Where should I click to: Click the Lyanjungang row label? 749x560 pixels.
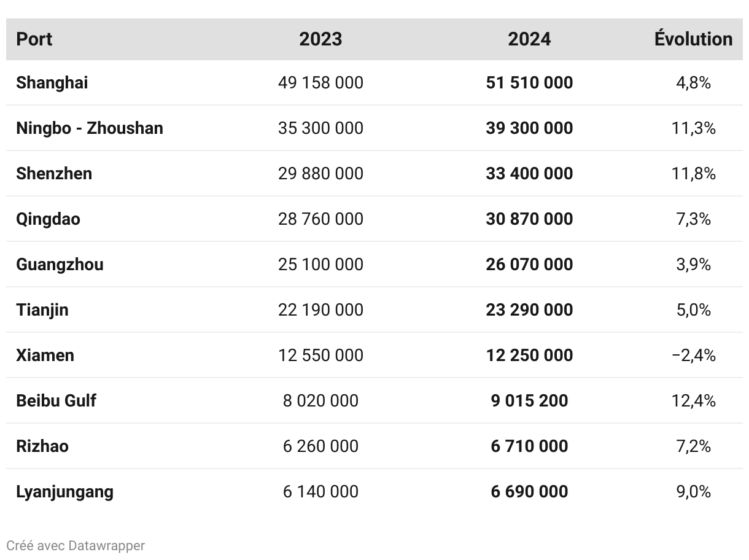[x=64, y=492]
